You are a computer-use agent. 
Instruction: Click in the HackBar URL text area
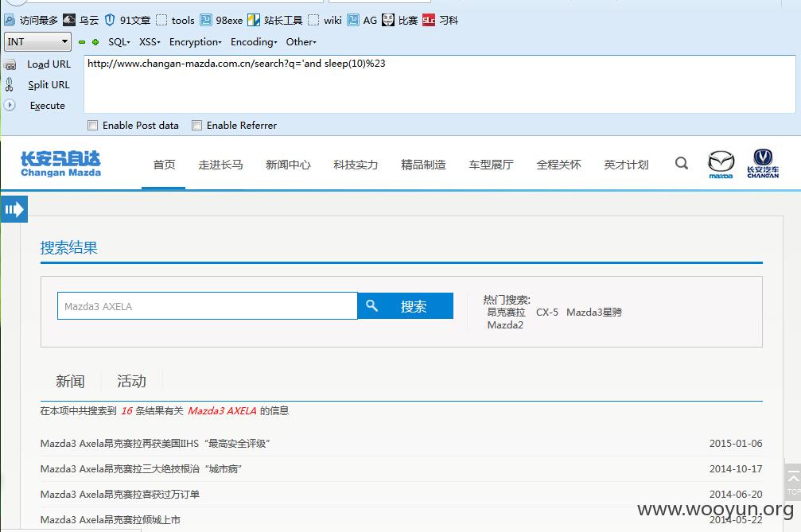(x=439, y=84)
